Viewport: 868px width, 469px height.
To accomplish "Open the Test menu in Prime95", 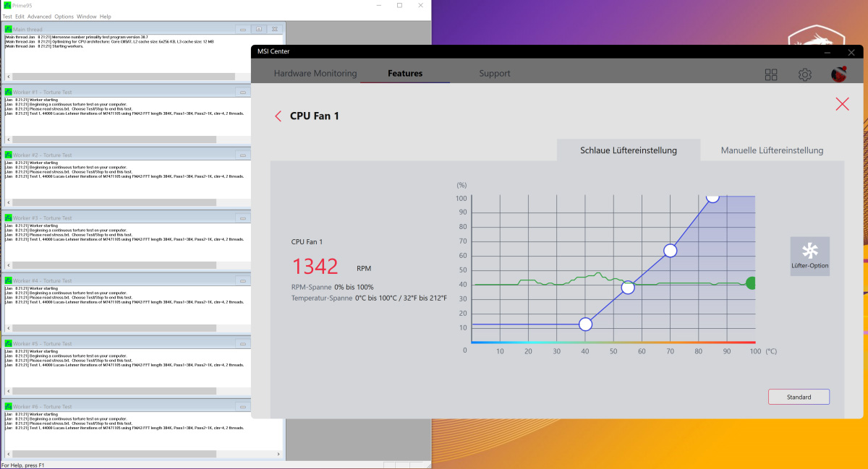I will (x=7, y=16).
